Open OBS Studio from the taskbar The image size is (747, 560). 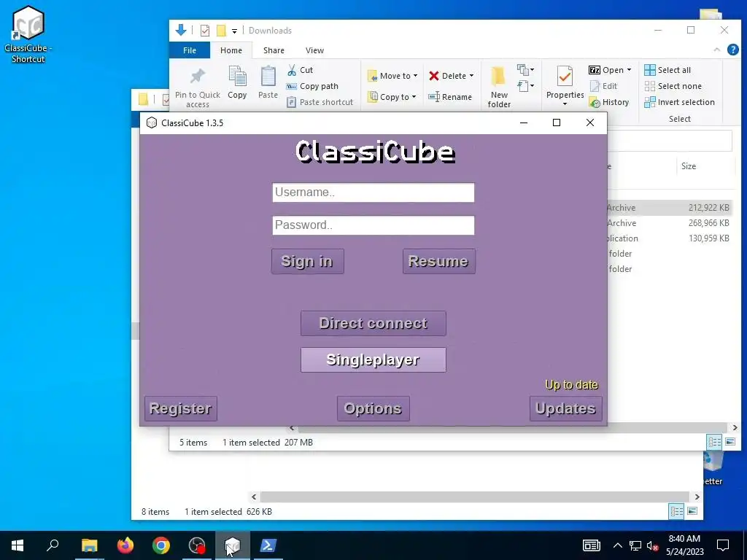197,545
